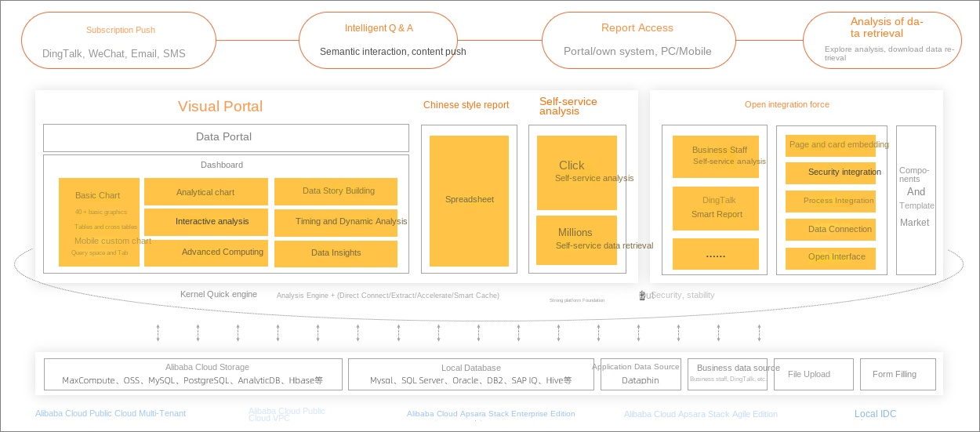Open the Data Story Building block
Image resolution: width=980 pixels, height=432 pixels.
click(336, 191)
